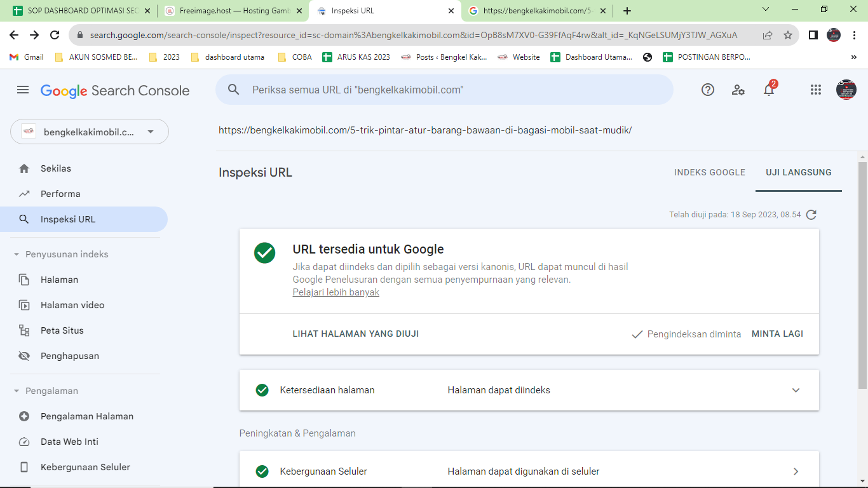Image resolution: width=868 pixels, height=488 pixels.
Task: Open the Google apps grid
Action: (x=816, y=90)
